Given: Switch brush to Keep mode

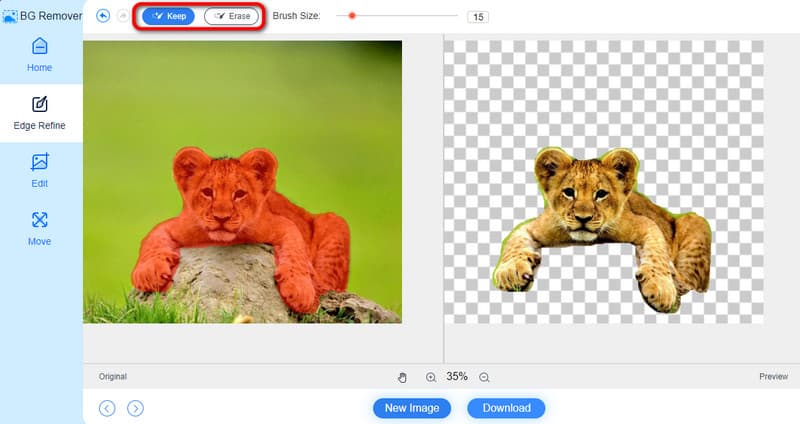Looking at the screenshot, I should pyautogui.click(x=168, y=16).
